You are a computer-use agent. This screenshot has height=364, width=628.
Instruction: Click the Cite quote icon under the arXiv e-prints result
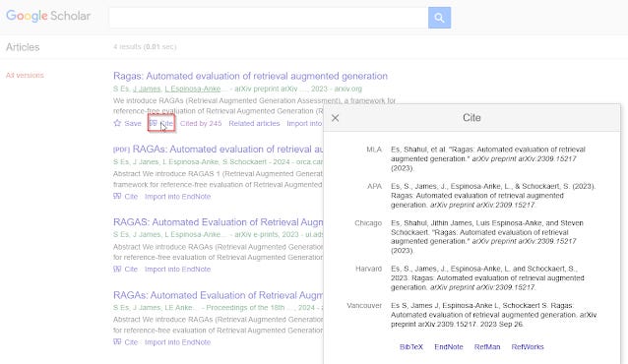tap(117, 270)
